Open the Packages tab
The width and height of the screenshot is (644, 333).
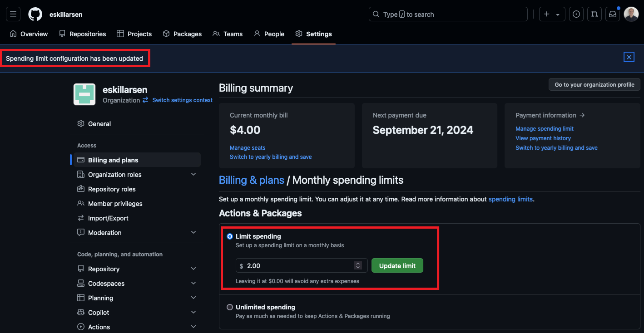pyautogui.click(x=182, y=34)
